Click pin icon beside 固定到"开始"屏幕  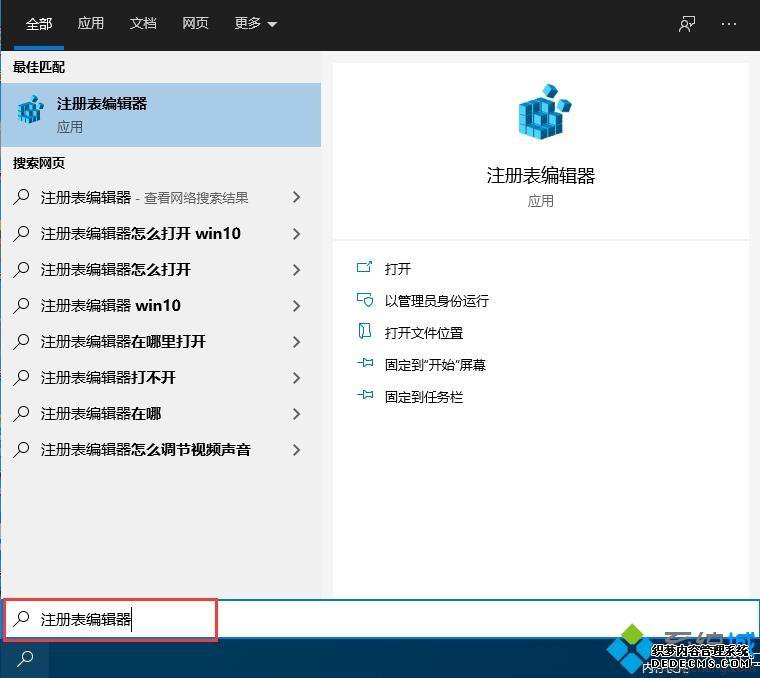364,363
